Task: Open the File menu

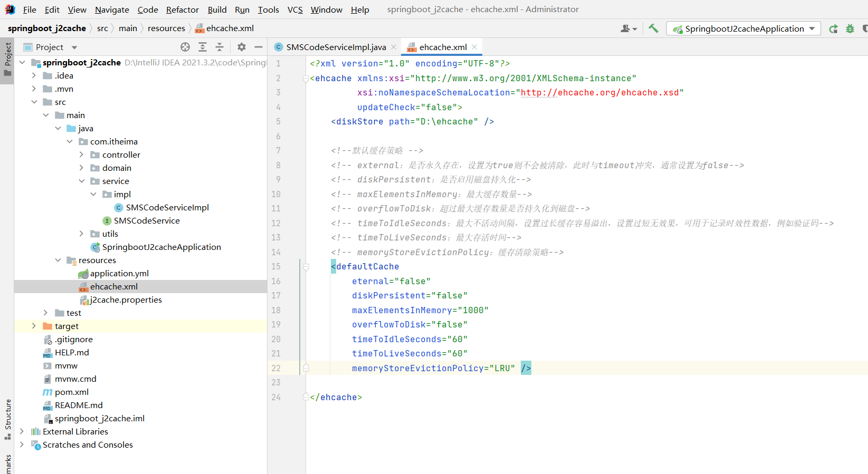Action: [x=30, y=9]
